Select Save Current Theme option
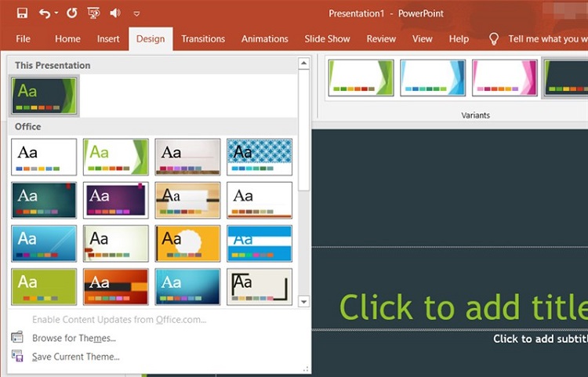The width and height of the screenshot is (588, 377). coord(75,357)
